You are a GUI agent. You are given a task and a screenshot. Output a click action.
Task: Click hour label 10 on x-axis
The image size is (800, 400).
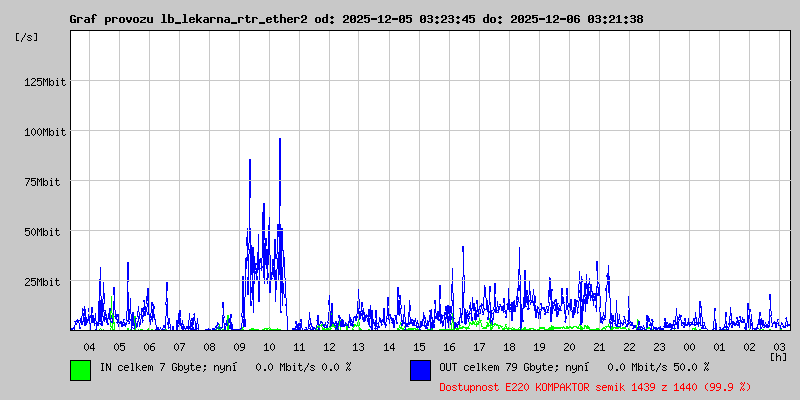click(x=269, y=347)
